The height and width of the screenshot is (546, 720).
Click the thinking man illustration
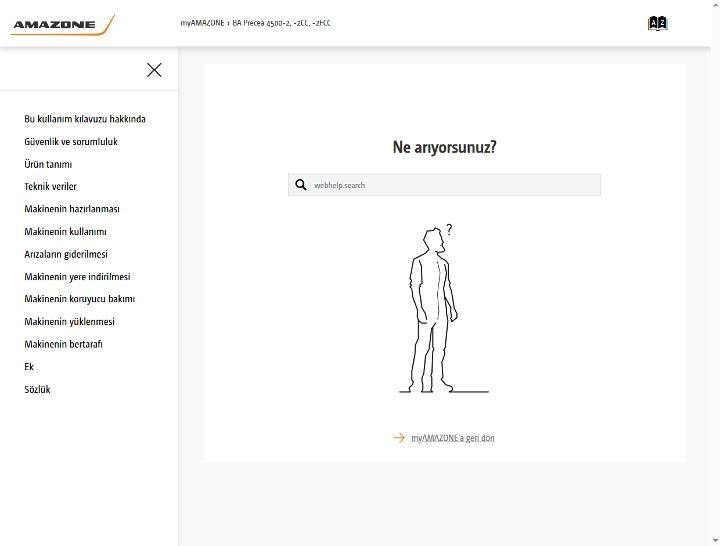(x=444, y=309)
